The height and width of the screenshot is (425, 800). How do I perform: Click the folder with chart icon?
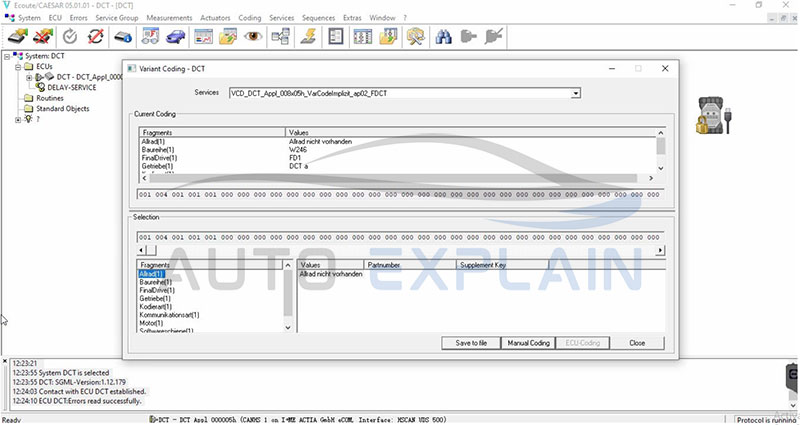pos(228,37)
